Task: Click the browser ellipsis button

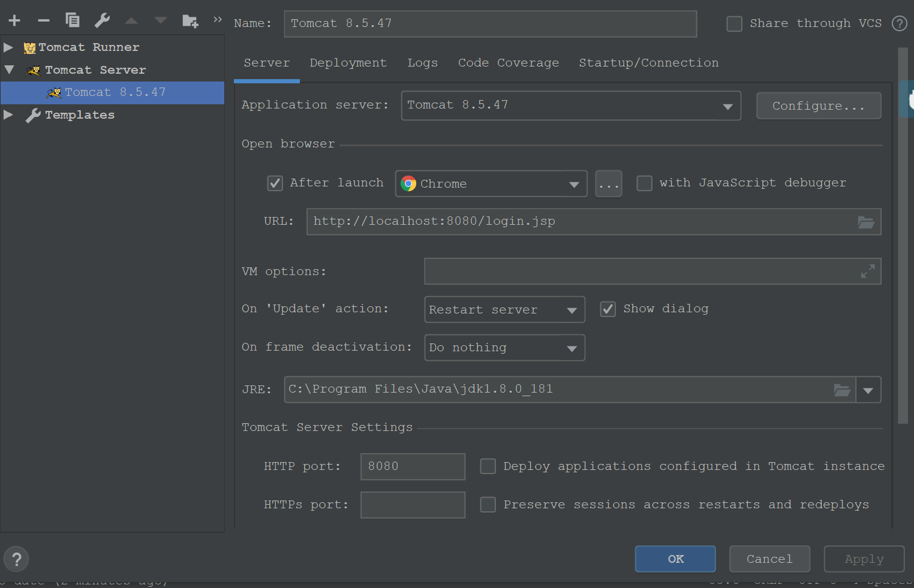Action: coord(609,183)
